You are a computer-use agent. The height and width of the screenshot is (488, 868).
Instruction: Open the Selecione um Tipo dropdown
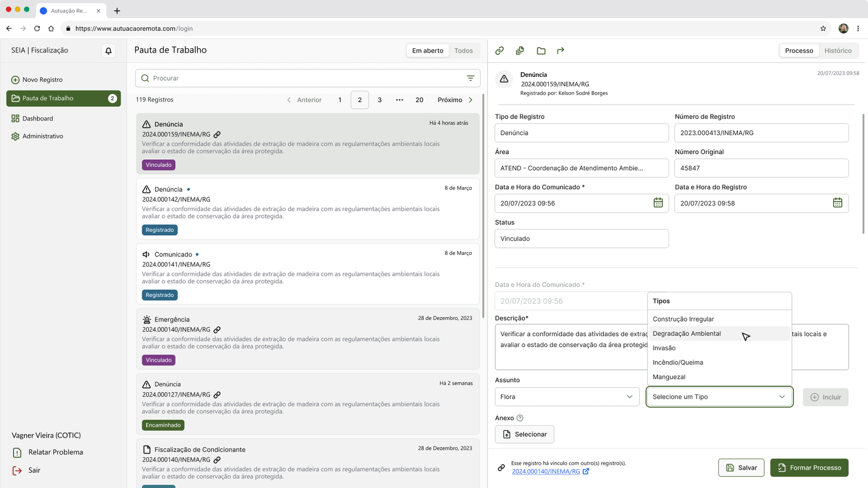point(719,397)
